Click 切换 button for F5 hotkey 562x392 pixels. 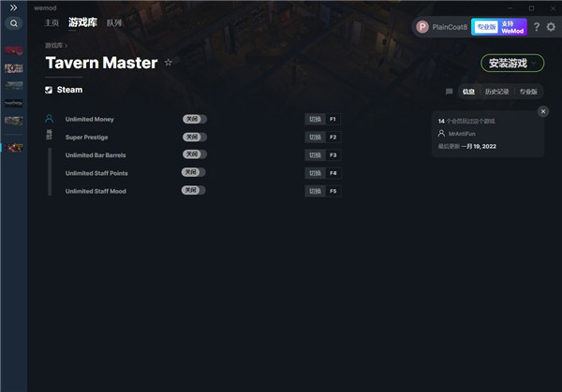click(315, 191)
